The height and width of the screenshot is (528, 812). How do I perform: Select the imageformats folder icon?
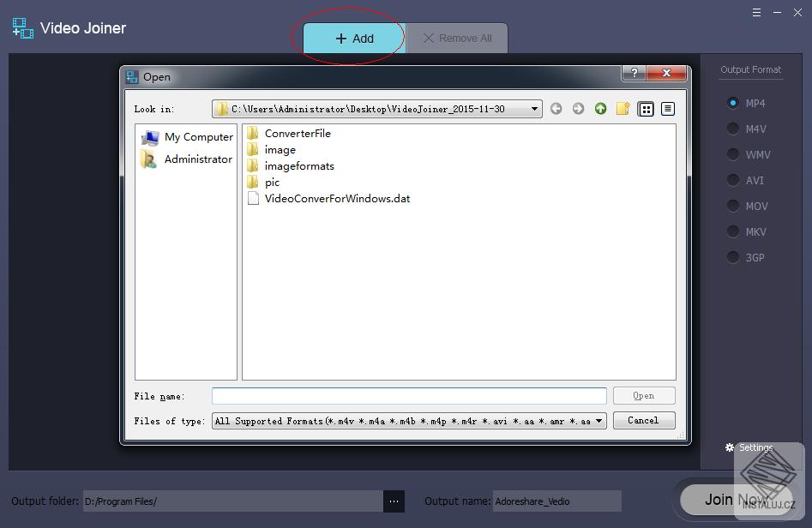pos(253,166)
